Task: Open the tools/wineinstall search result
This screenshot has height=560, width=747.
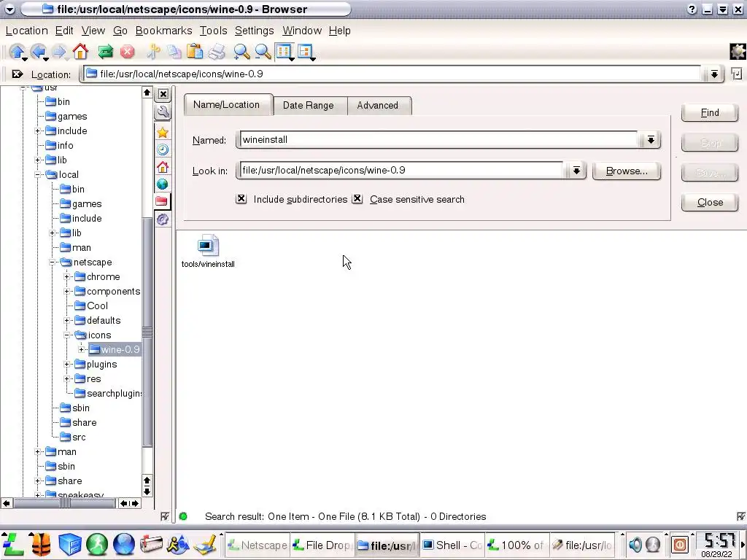Action: click(208, 251)
